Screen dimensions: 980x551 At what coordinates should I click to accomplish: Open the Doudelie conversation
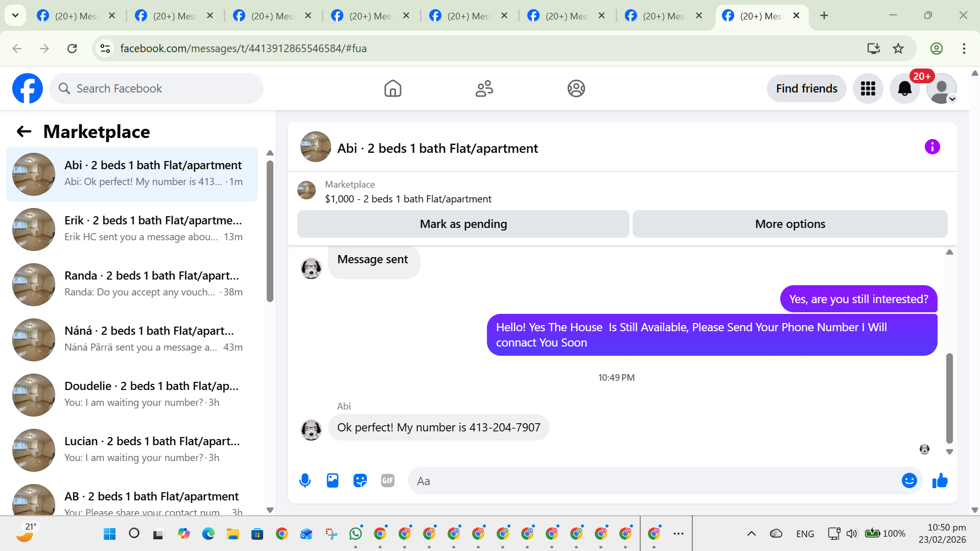tap(132, 395)
